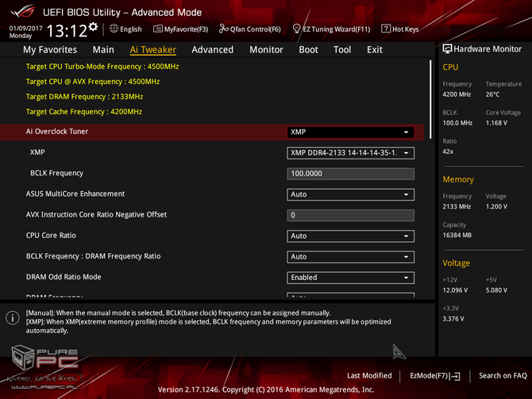
Task: Click Core Voltage value 1.168 V
Action: 496,123
